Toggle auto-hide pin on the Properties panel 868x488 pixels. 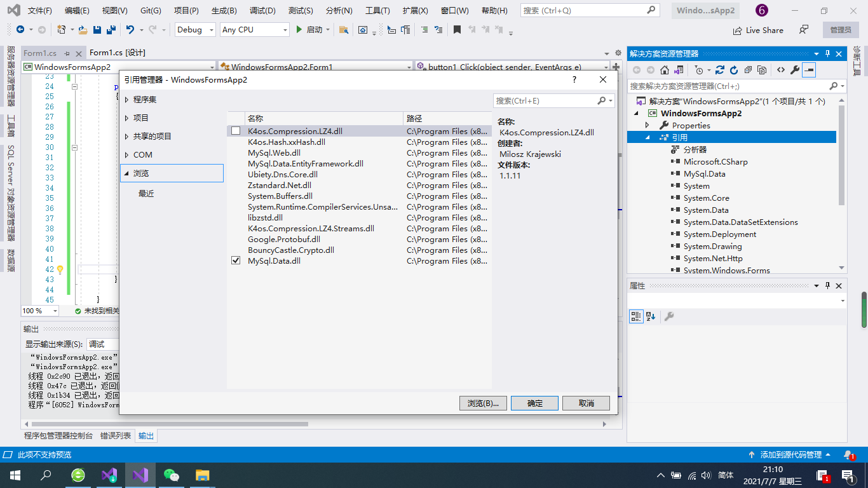[827, 286]
